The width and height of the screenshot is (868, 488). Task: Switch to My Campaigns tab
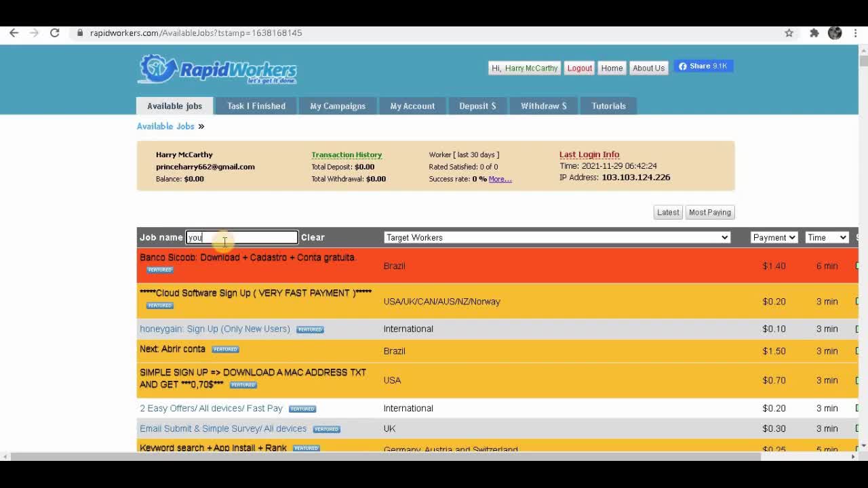point(338,106)
